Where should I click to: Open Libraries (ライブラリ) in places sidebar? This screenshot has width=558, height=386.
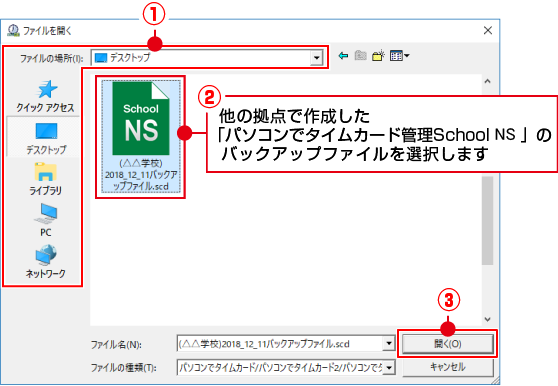(x=45, y=179)
